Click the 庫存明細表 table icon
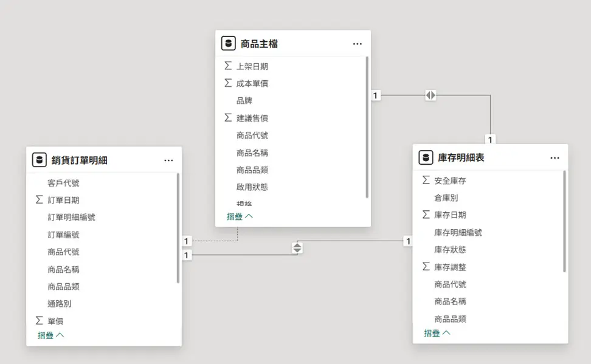Viewport: 591px width, 364px height. tap(426, 157)
